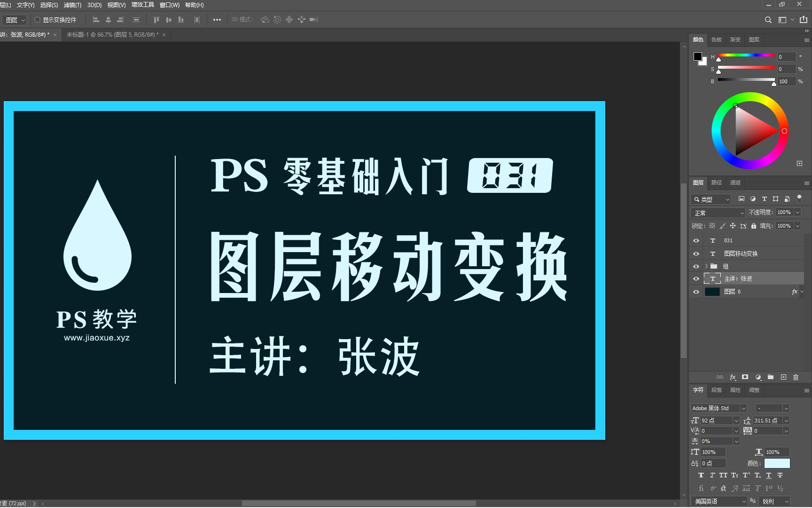Expand the 组 layer group
Viewport: 812px width, 508px height.
click(706, 266)
